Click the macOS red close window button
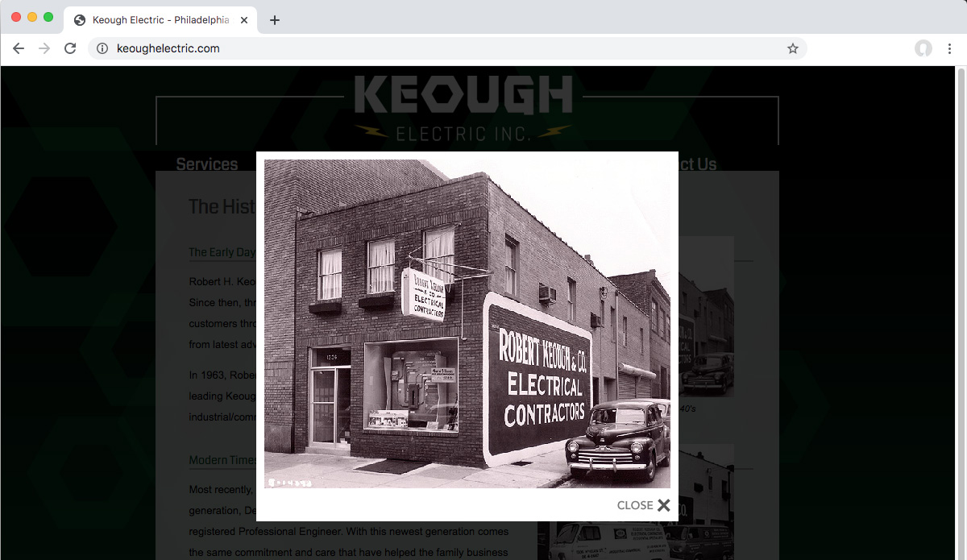The height and width of the screenshot is (560, 967). click(16, 17)
